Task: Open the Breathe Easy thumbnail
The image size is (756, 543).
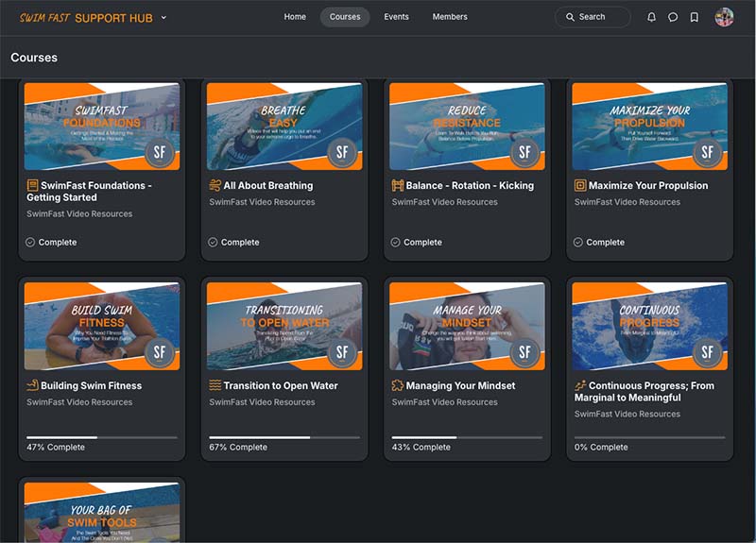Action: 284,127
